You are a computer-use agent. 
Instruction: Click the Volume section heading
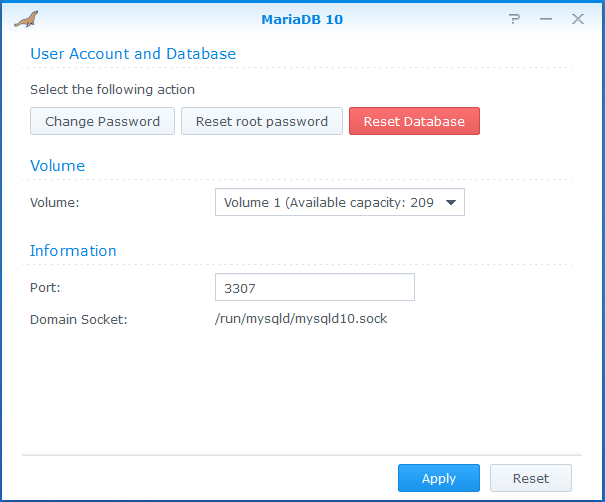(x=57, y=166)
